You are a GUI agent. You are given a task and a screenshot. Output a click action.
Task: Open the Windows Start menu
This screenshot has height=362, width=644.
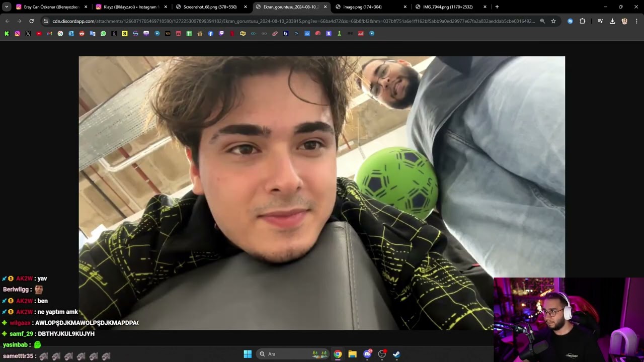[x=248, y=354]
